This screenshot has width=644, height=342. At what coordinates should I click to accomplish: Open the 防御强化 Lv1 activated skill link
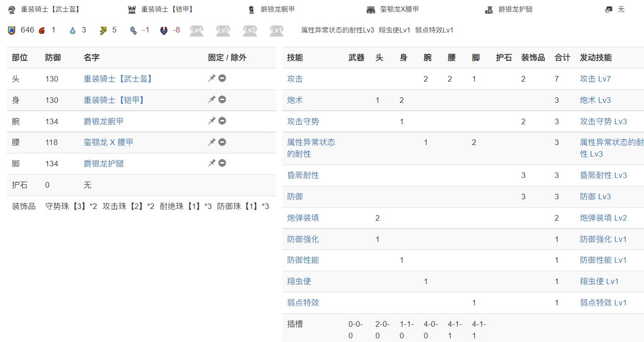tap(603, 239)
